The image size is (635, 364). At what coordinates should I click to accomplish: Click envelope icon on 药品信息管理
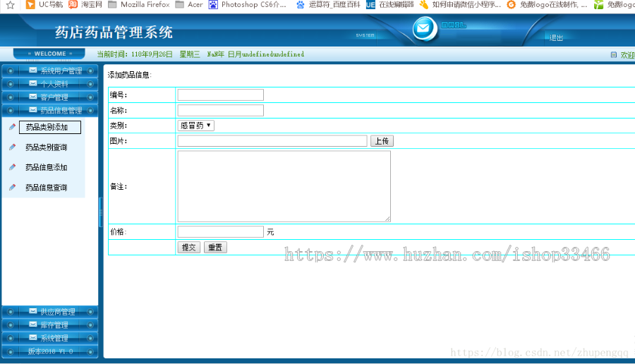(32, 110)
